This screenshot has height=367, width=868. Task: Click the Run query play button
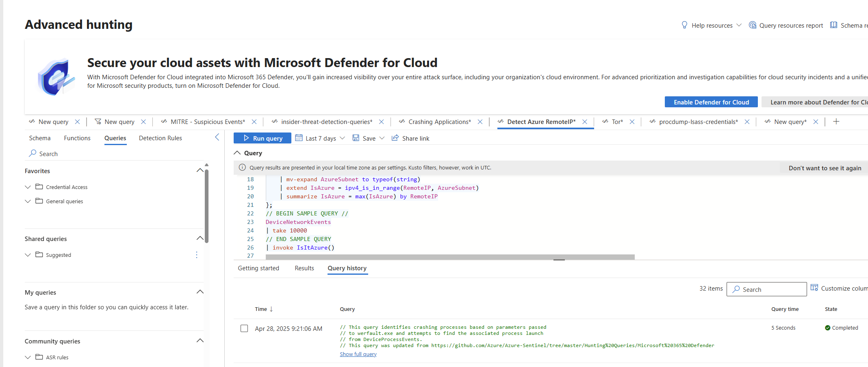click(x=247, y=138)
